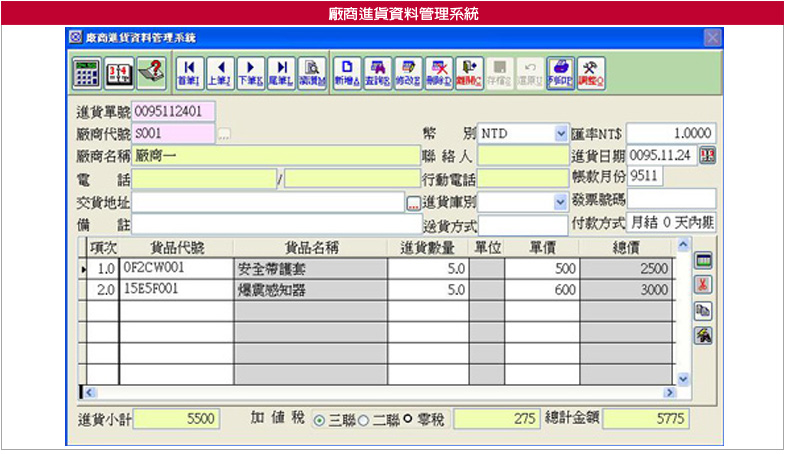The image size is (786, 454).
Task: Expand the 進貨庫別 warehouse dropdown
Action: coord(560,201)
